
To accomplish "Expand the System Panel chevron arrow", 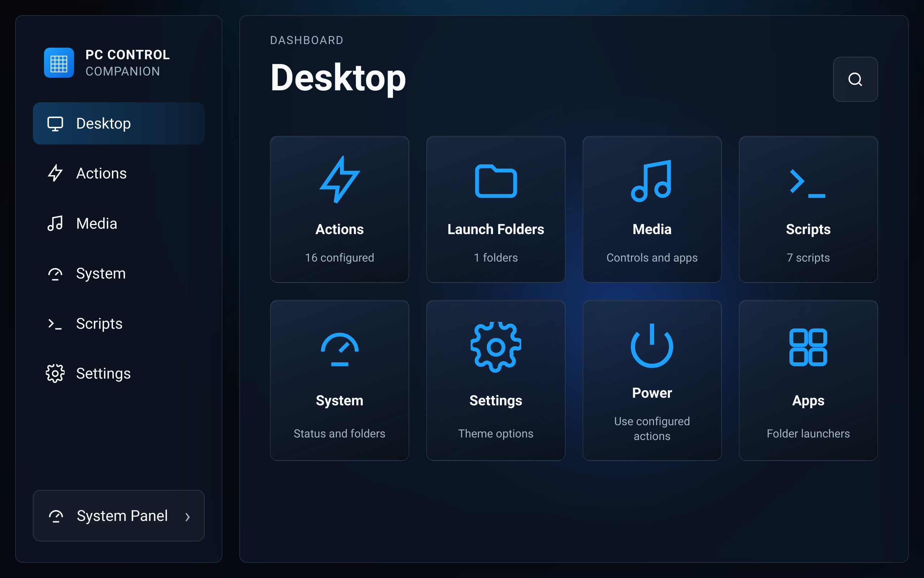I will coord(187,517).
